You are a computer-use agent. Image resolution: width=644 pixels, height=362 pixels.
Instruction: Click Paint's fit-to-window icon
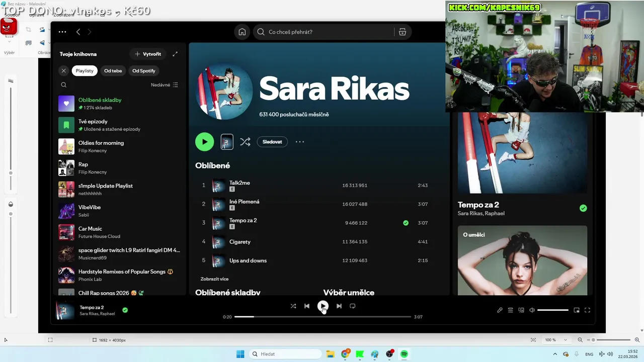click(x=533, y=340)
